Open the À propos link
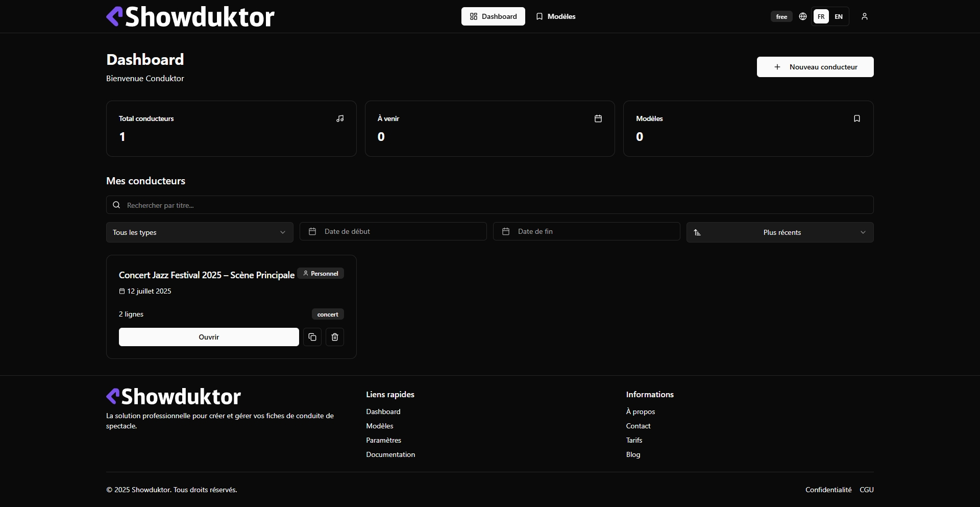980x507 pixels. (x=641, y=412)
